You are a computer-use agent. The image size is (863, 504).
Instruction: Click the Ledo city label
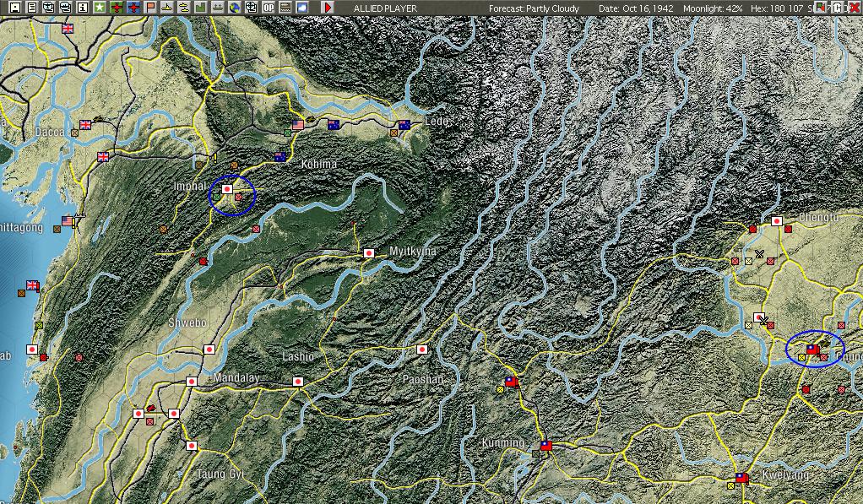click(x=437, y=121)
